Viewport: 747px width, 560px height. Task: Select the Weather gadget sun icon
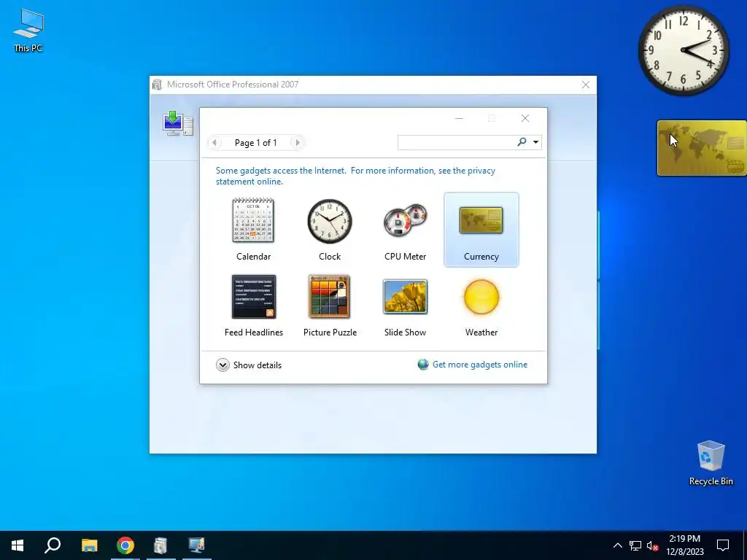pos(481,297)
